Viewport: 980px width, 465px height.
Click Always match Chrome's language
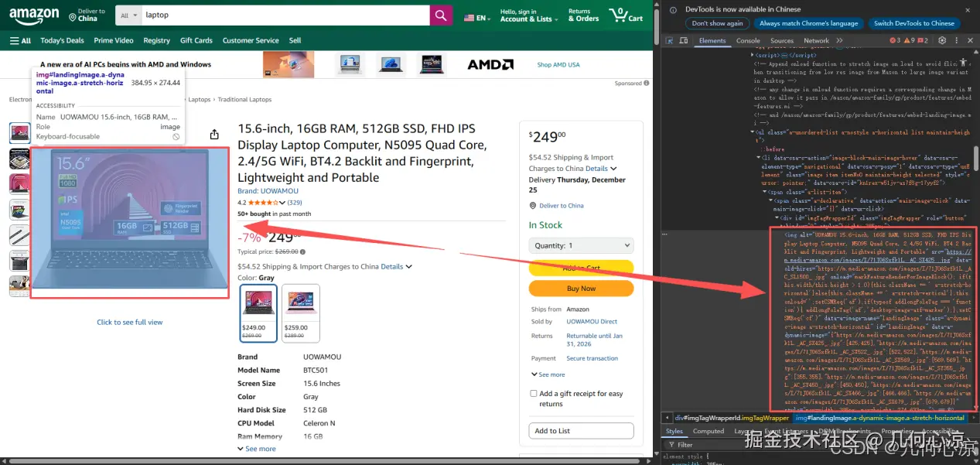click(808, 23)
